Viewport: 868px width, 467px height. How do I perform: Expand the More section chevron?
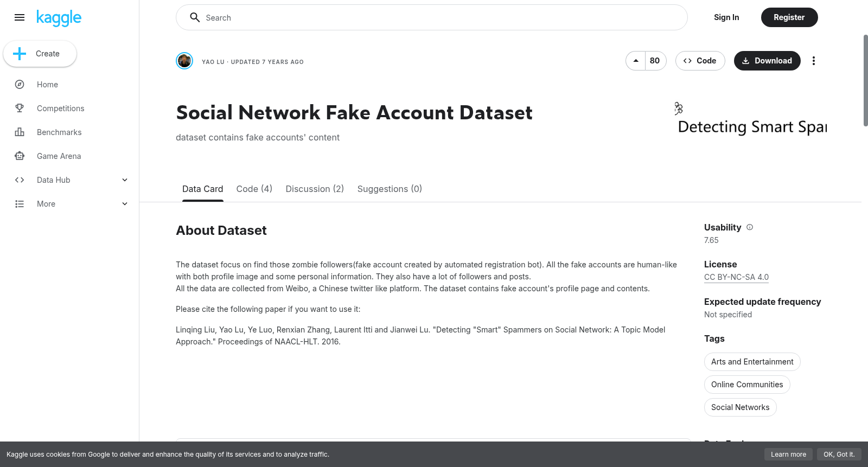coord(125,204)
